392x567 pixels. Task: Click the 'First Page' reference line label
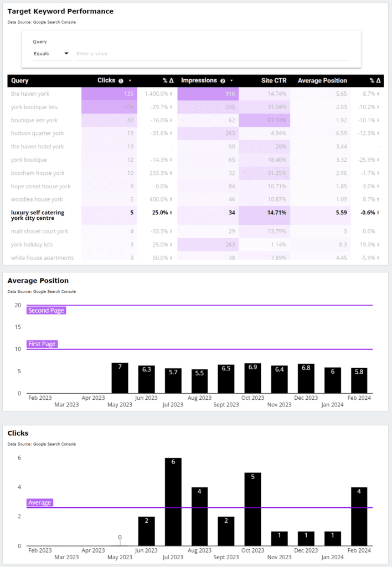click(x=42, y=344)
